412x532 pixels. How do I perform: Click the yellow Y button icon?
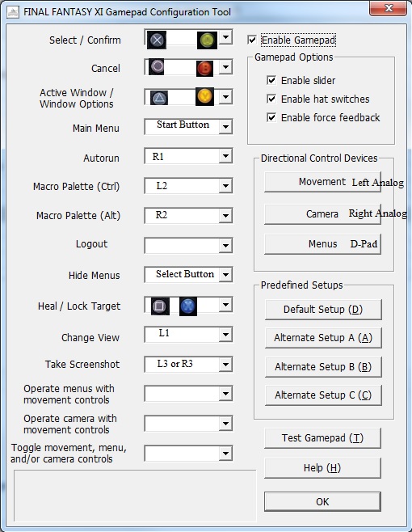coord(205,96)
